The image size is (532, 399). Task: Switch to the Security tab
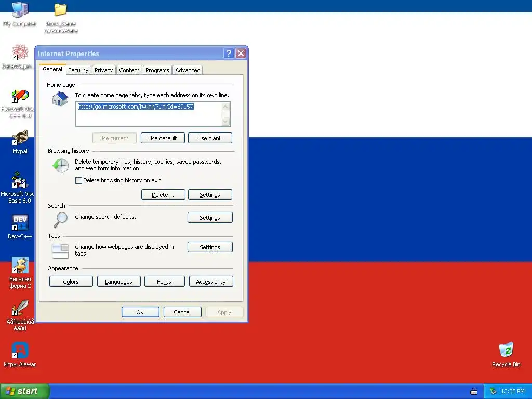[x=78, y=70]
